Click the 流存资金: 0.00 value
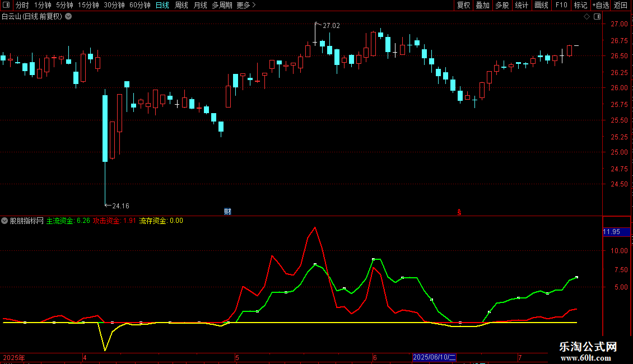Viewport: 633px width, 364px height. coord(161,221)
